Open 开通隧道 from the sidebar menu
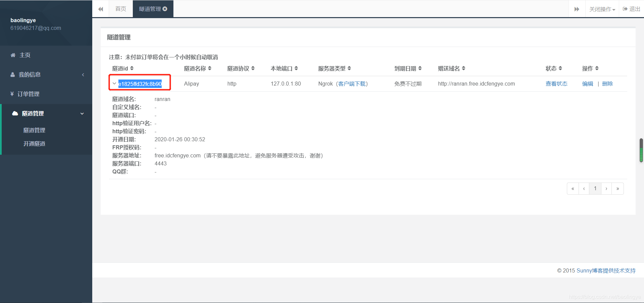 [x=34, y=143]
